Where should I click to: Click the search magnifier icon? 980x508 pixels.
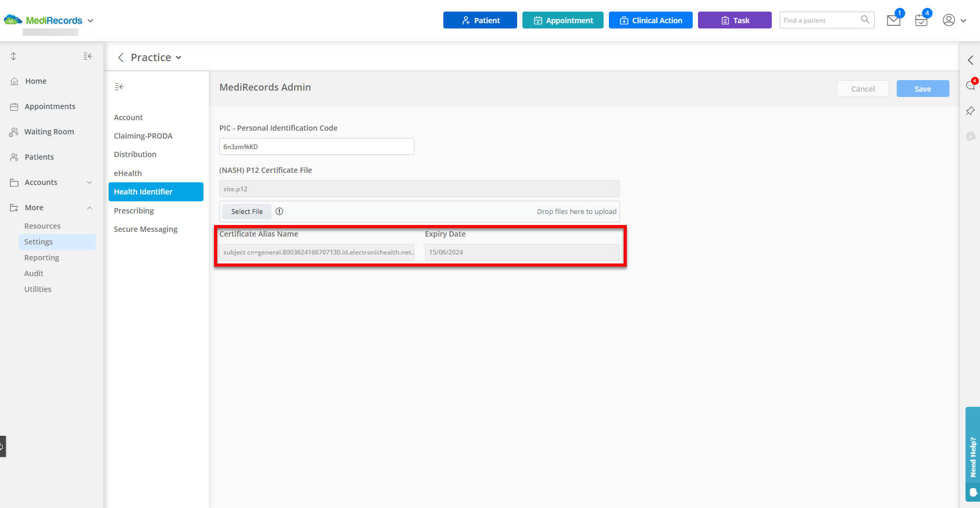tap(865, 19)
